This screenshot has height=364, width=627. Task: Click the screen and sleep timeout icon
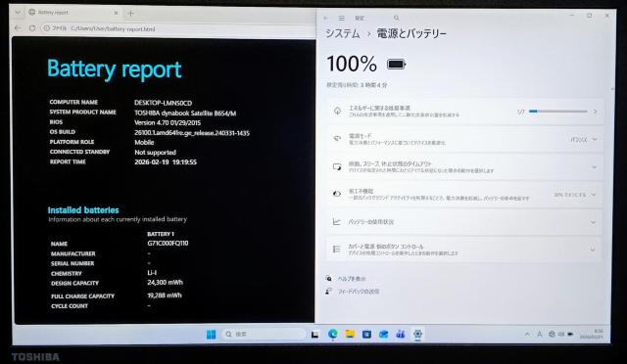(x=337, y=166)
